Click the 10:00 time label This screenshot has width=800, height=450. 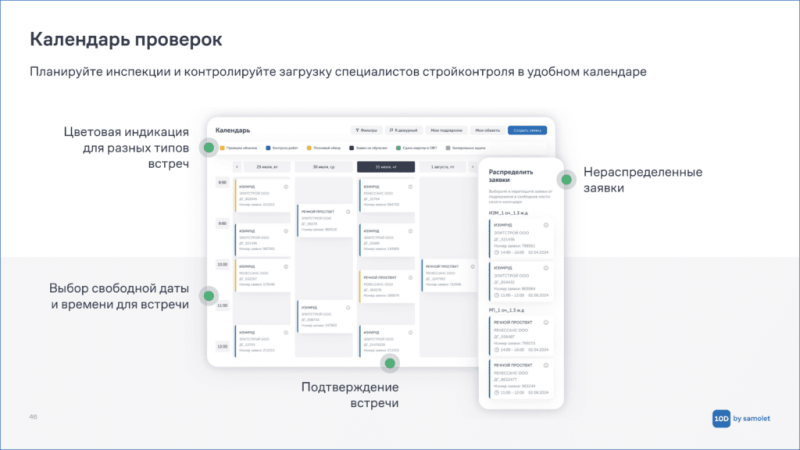click(222, 264)
